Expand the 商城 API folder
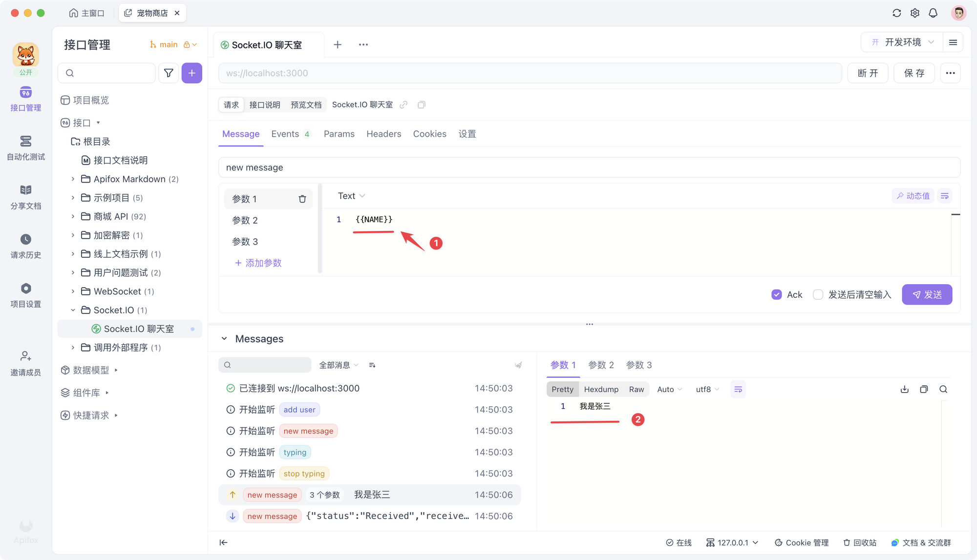This screenshot has width=977, height=560. (73, 216)
